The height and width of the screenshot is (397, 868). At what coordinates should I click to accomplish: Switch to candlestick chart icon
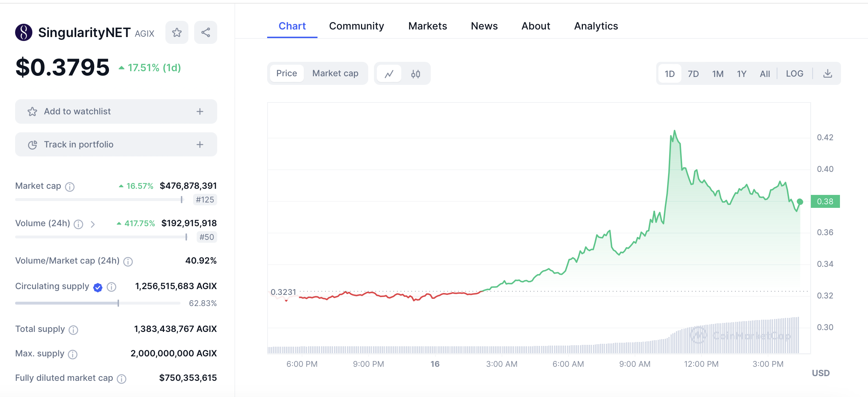[416, 74]
